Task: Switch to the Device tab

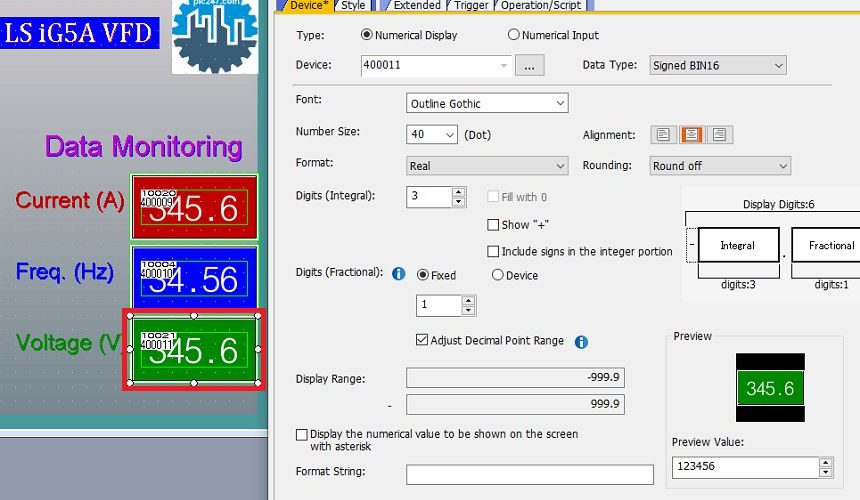Action: (306, 5)
